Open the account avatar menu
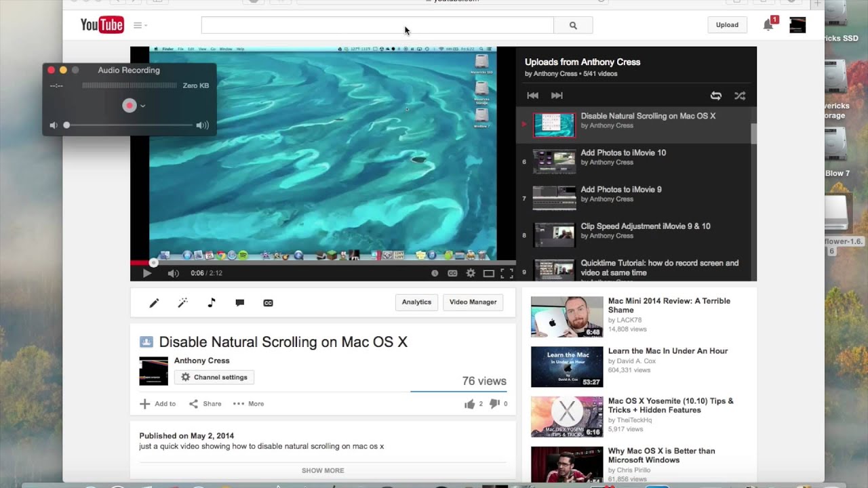This screenshot has height=488, width=868. coord(797,25)
